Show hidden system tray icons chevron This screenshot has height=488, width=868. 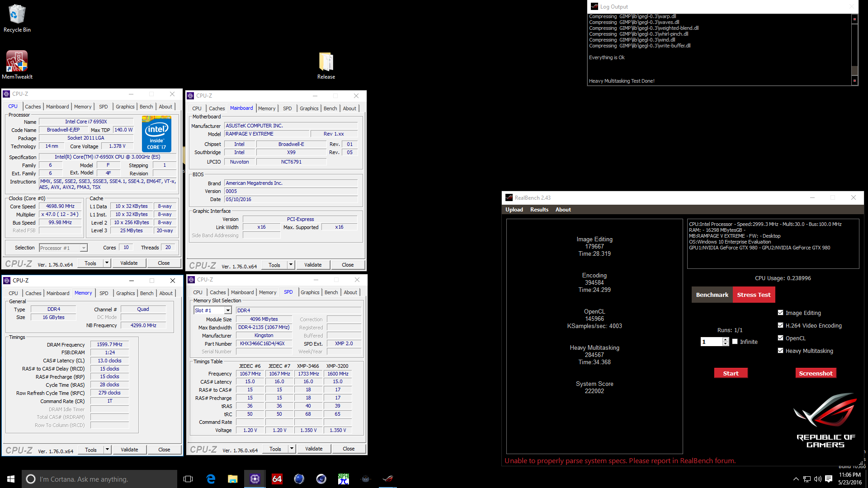796,479
